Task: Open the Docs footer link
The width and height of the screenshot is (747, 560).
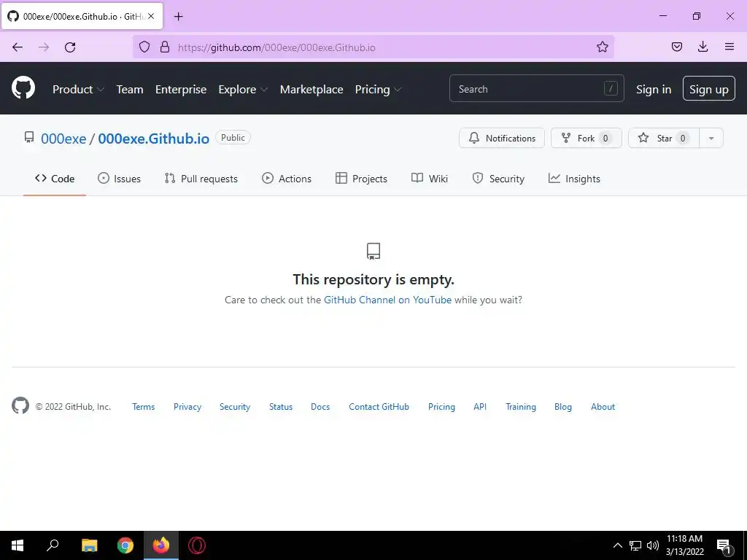Action: point(320,407)
